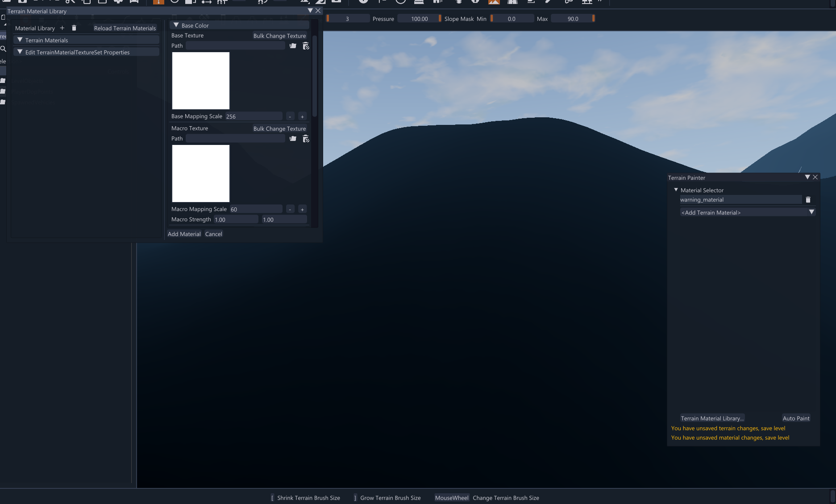Click the unsaved terrain changes warning
Screen dimensions: 836x504
click(728, 428)
